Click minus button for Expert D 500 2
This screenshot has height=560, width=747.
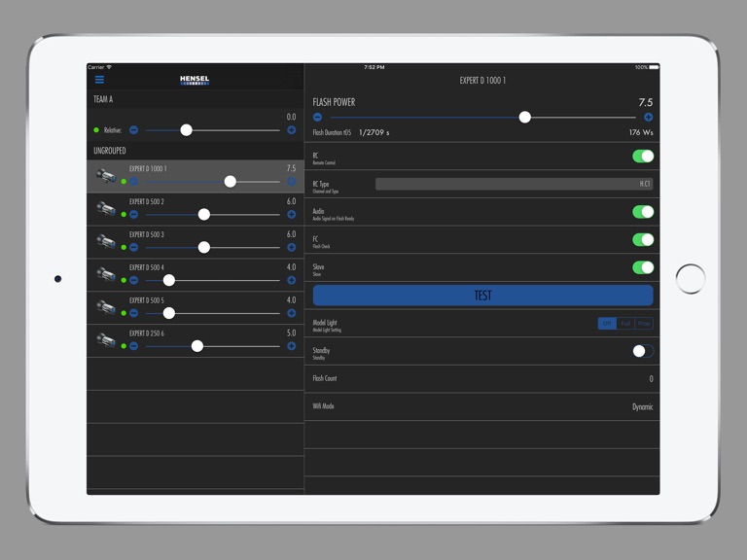134,214
